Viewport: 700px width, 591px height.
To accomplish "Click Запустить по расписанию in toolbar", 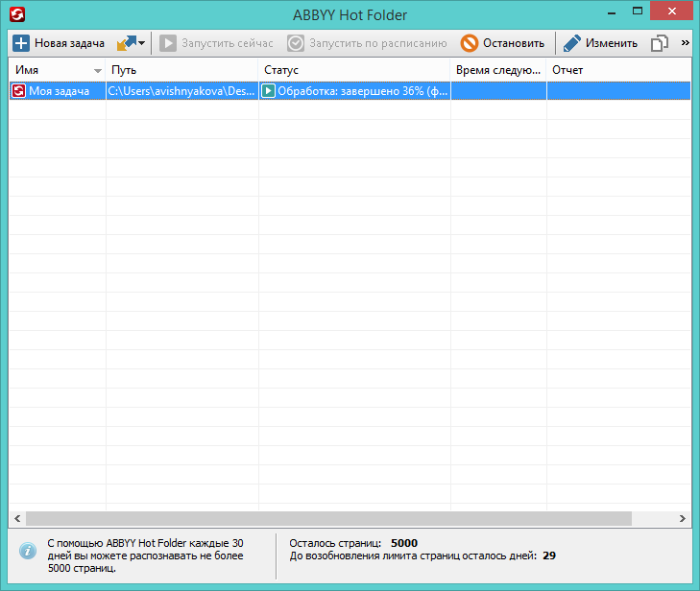I will 367,43.
